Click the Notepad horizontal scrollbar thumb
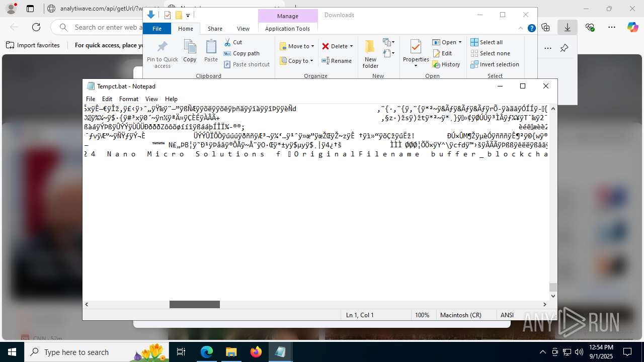The width and height of the screenshot is (644, 362). pos(195,304)
